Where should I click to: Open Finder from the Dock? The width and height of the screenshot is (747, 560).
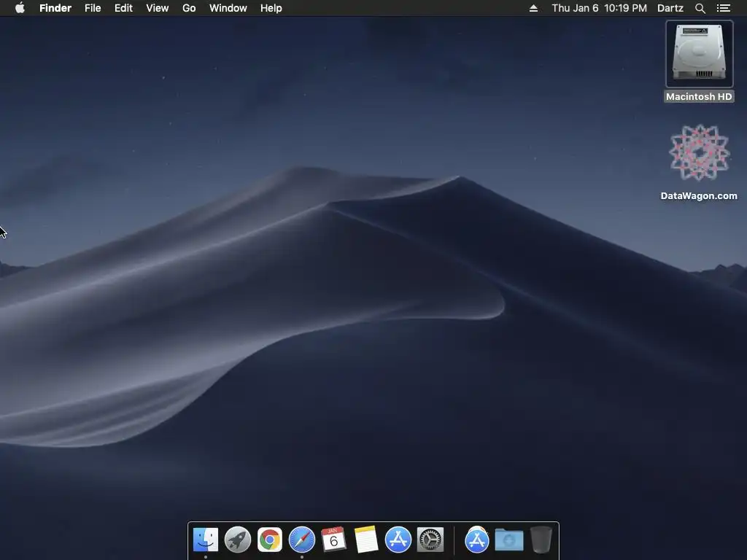coord(205,540)
